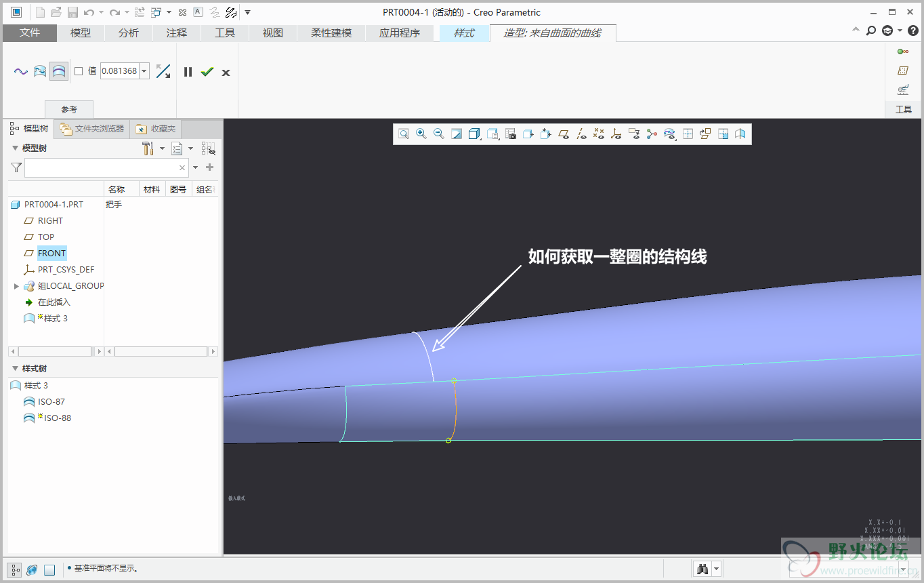The width and height of the screenshot is (924, 583).
Task: Open the 文件夹浏览器 panel tab
Action: tap(92, 129)
